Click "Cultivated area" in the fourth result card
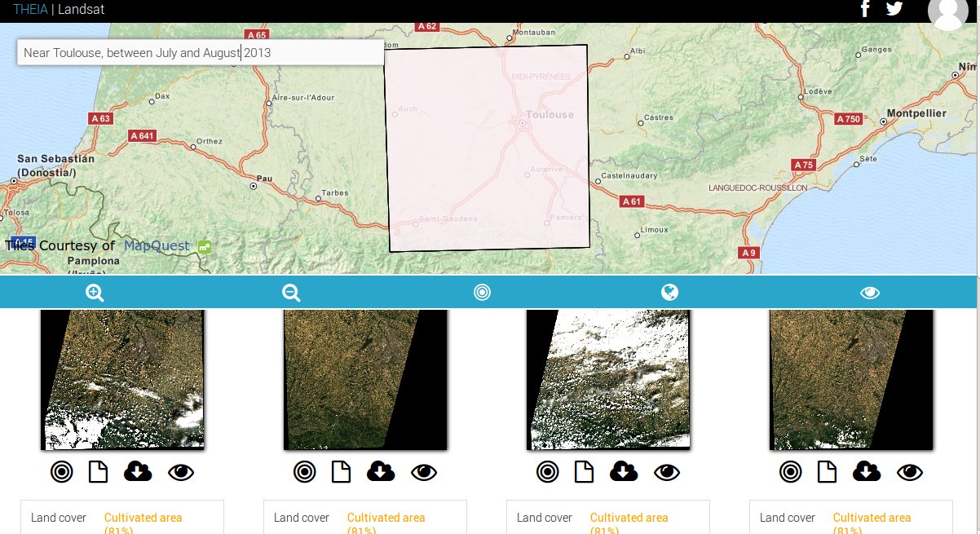This screenshot has height=534, width=980. coord(872,518)
